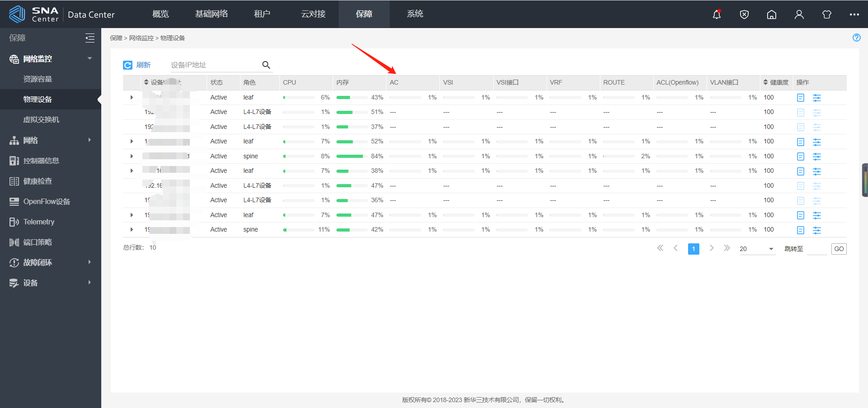Select page number 1
Image resolution: width=868 pixels, height=408 pixels.
pyautogui.click(x=693, y=249)
